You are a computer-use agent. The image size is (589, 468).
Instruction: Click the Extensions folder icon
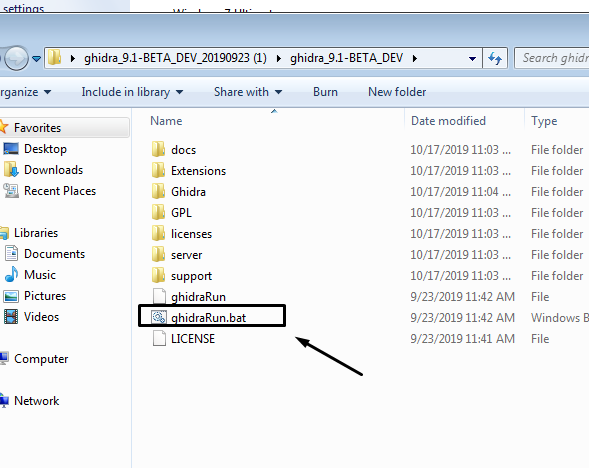(x=158, y=170)
